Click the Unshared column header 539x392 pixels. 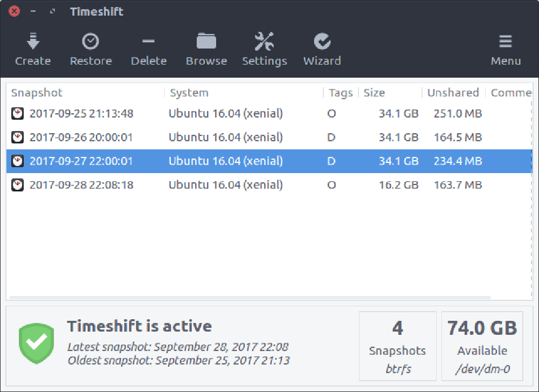tap(453, 93)
